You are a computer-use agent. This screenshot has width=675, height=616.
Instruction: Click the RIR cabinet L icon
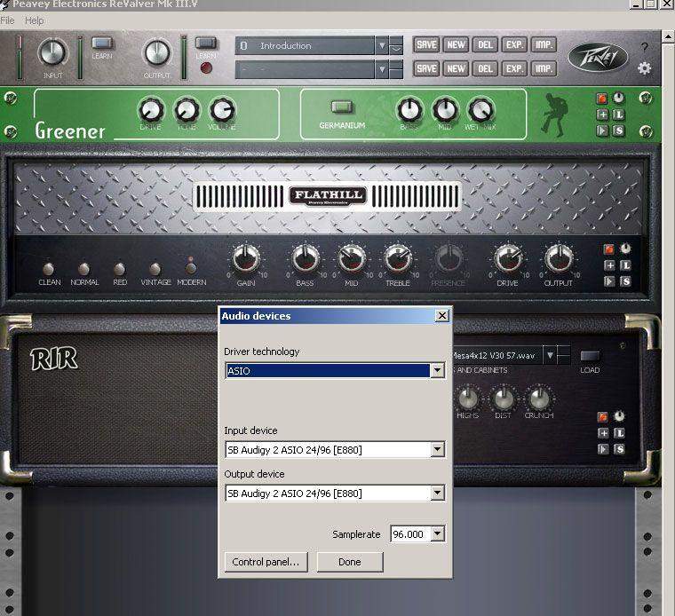click(x=619, y=433)
